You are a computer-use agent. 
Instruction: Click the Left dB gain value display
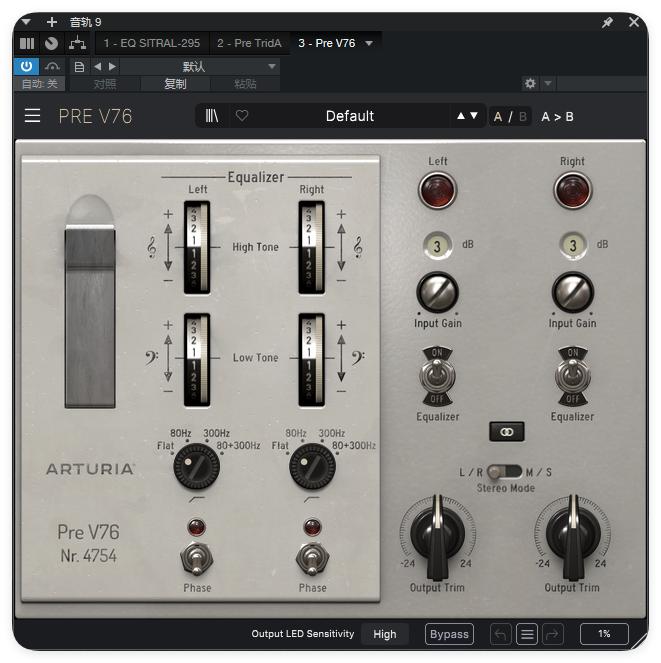[437, 246]
